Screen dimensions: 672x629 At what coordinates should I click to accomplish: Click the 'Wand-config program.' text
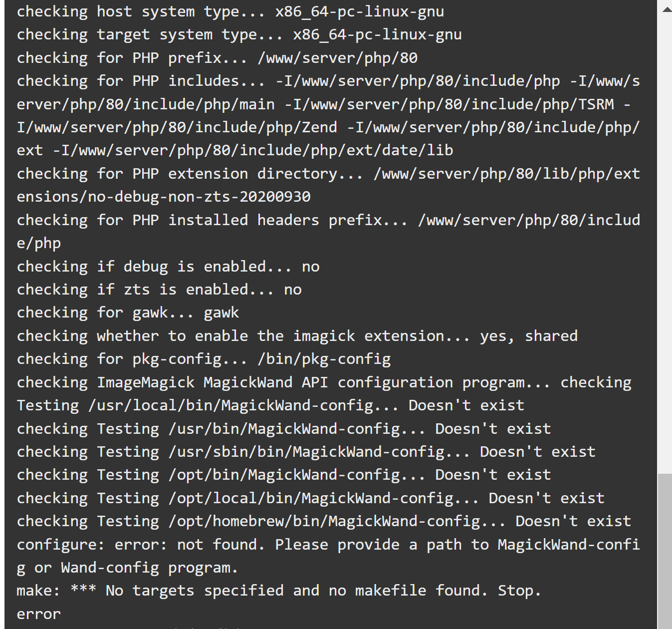click(150, 568)
